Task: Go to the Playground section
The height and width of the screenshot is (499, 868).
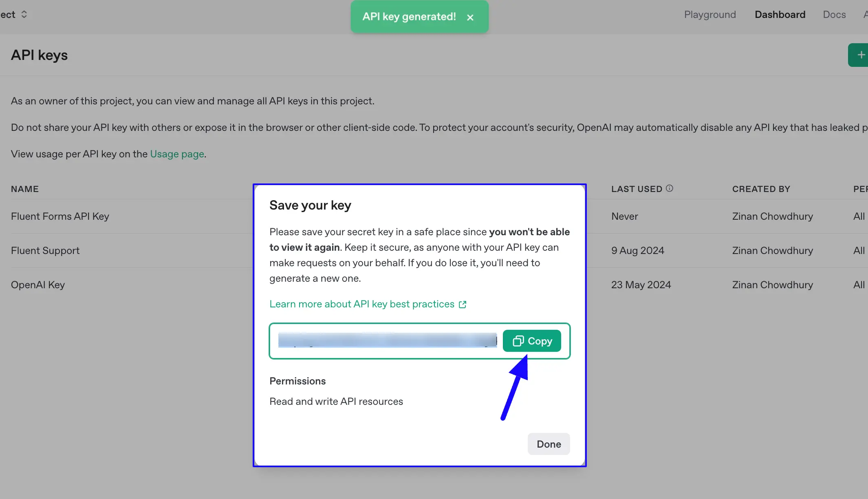Action: 709,14
